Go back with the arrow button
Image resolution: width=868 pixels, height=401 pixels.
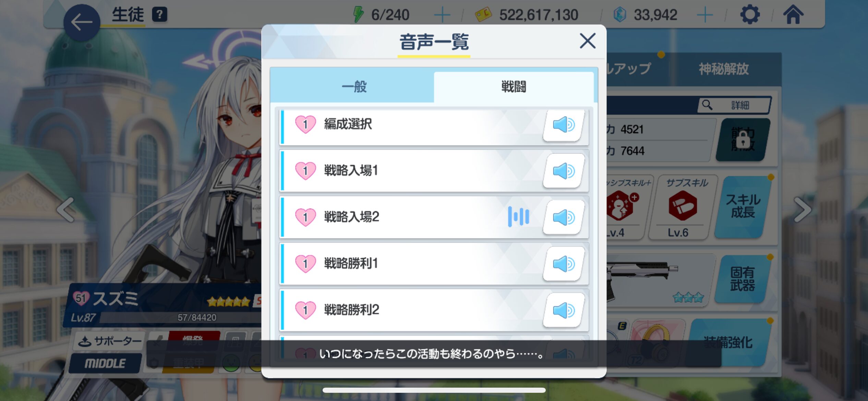coord(82,23)
